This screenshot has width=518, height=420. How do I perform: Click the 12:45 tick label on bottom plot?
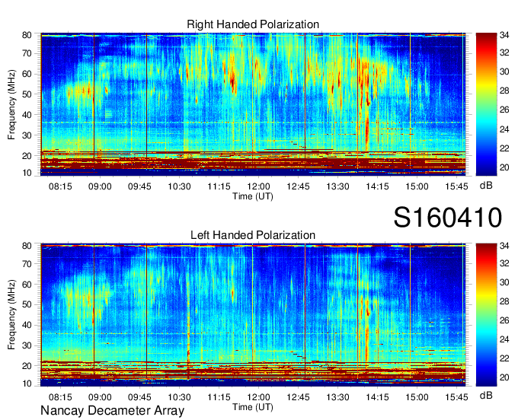[x=298, y=396]
